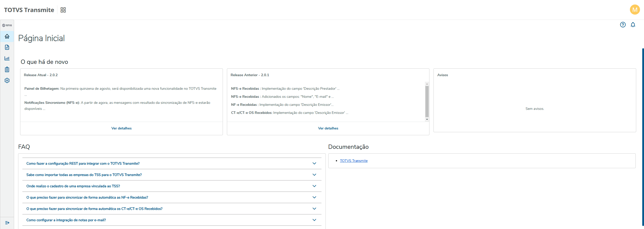Viewport: 644px width, 229px height.
Task: View details of Release Atual 2.0.2
Action: click(x=122, y=128)
